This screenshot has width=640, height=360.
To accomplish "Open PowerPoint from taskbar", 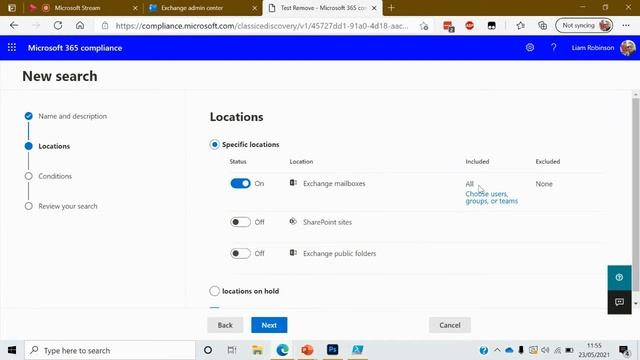I will pyautogui.click(x=307, y=350).
